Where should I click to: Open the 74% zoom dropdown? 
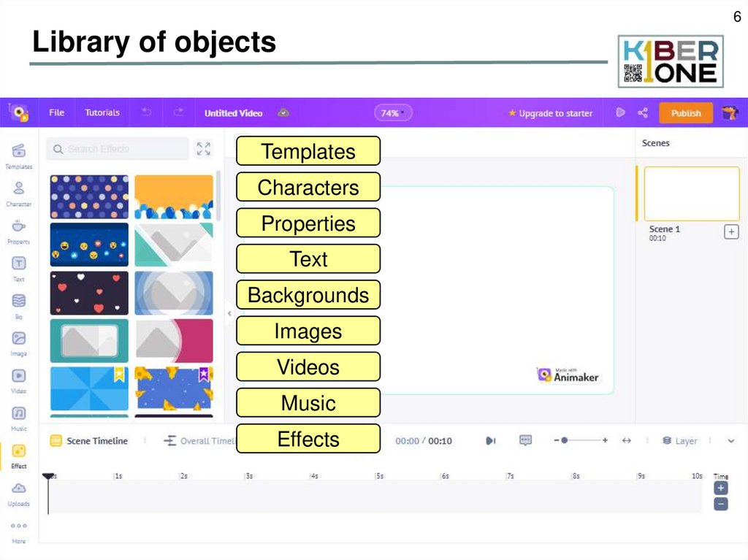point(393,113)
